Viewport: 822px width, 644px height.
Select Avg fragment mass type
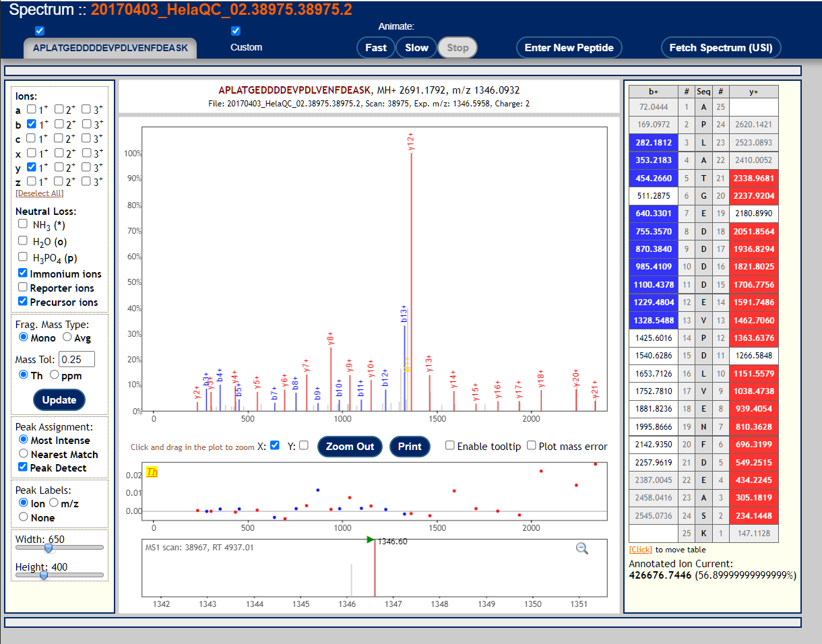click(x=67, y=337)
